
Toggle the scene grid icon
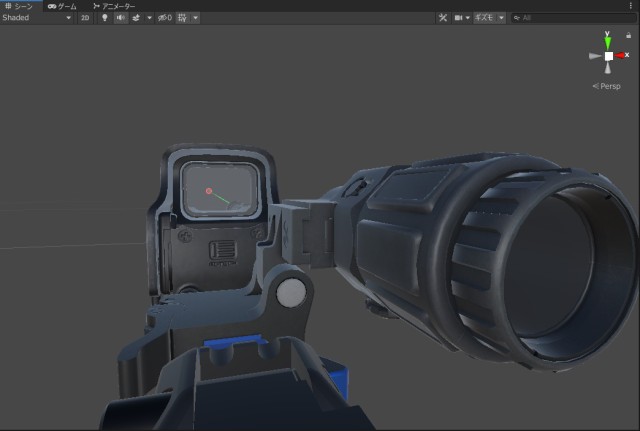(182, 18)
